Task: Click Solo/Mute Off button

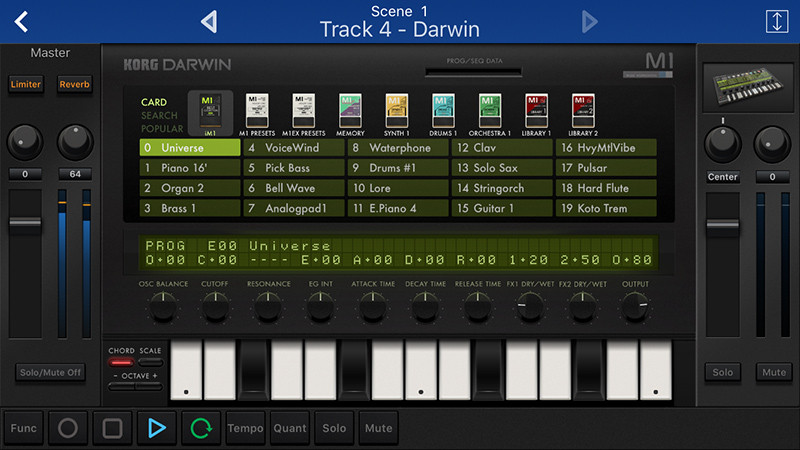Action: click(50, 372)
